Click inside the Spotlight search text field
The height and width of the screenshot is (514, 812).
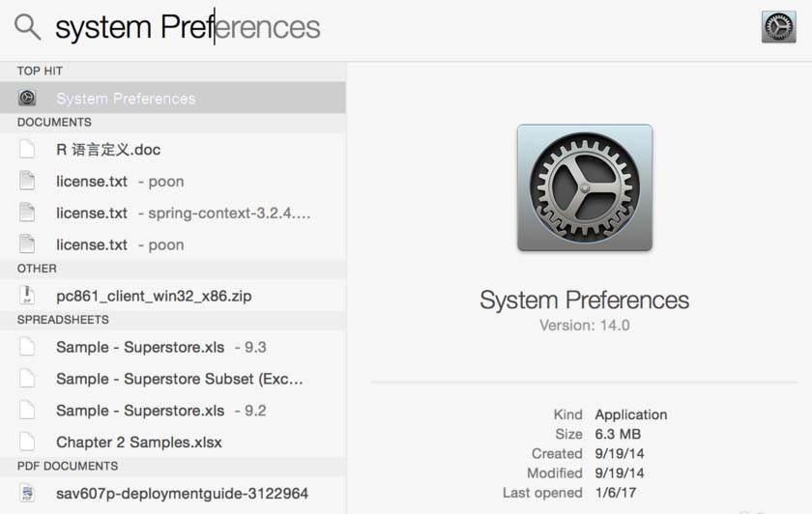(x=387, y=27)
